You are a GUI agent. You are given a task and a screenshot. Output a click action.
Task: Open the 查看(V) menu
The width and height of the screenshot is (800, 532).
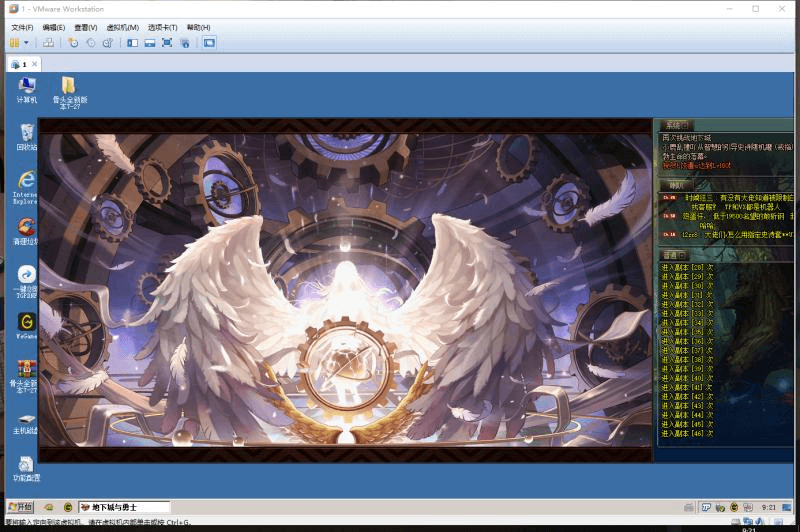(85, 28)
